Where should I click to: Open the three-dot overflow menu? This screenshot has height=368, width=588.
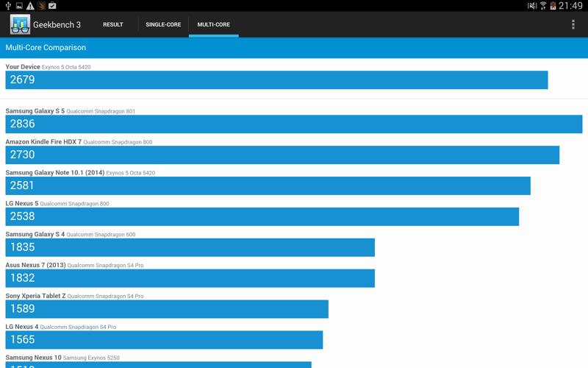[x=573, y=24]
